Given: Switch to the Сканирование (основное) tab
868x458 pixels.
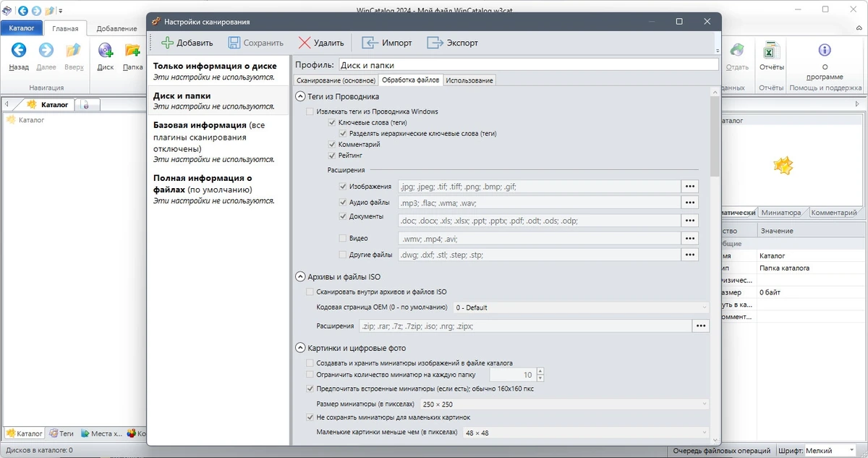Looking at the screenshot, I should click(336, 80).
